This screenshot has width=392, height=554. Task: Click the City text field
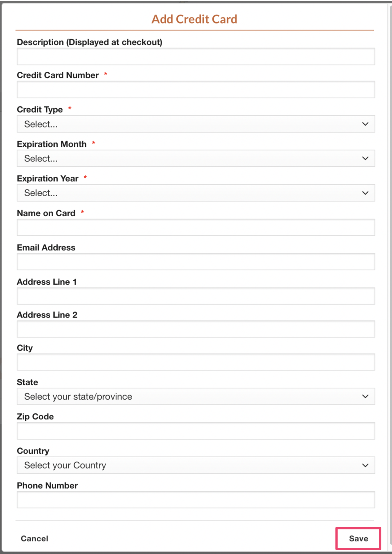click(x=196, y=362)
